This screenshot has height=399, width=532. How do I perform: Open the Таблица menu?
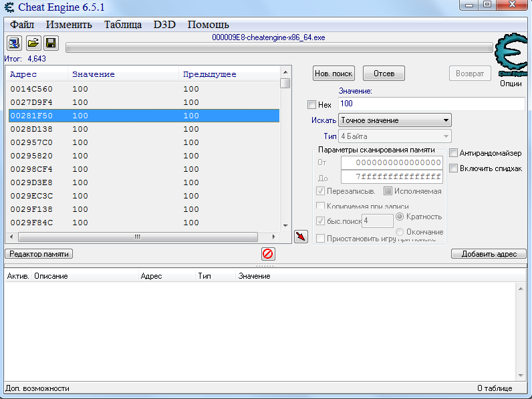pos(122,25)
